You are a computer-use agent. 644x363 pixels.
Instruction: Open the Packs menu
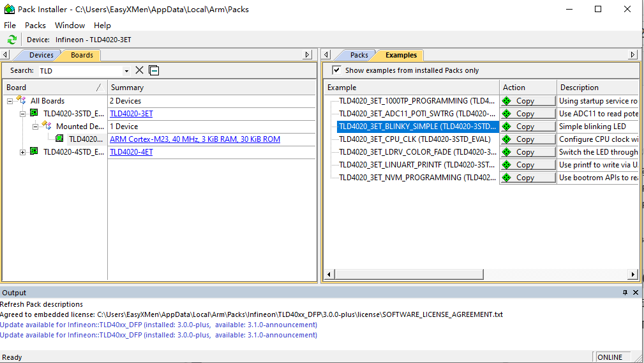[x=35, y=25]
